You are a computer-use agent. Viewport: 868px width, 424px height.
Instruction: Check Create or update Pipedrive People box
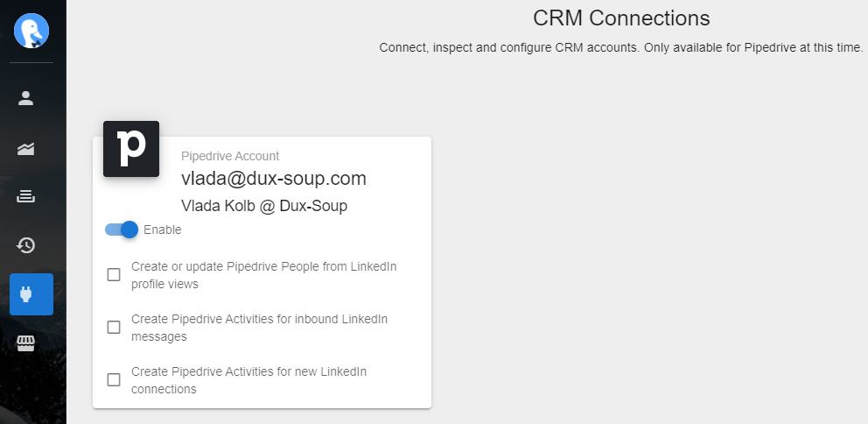pos(114,275)
